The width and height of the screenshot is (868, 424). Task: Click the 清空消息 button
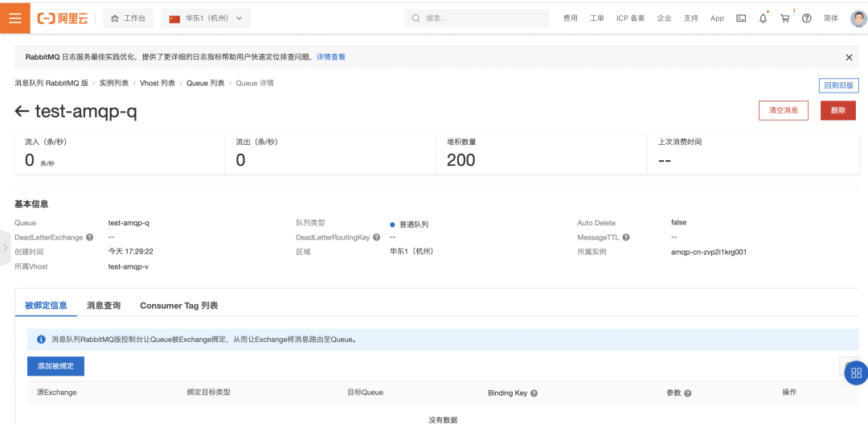(784, 110)
